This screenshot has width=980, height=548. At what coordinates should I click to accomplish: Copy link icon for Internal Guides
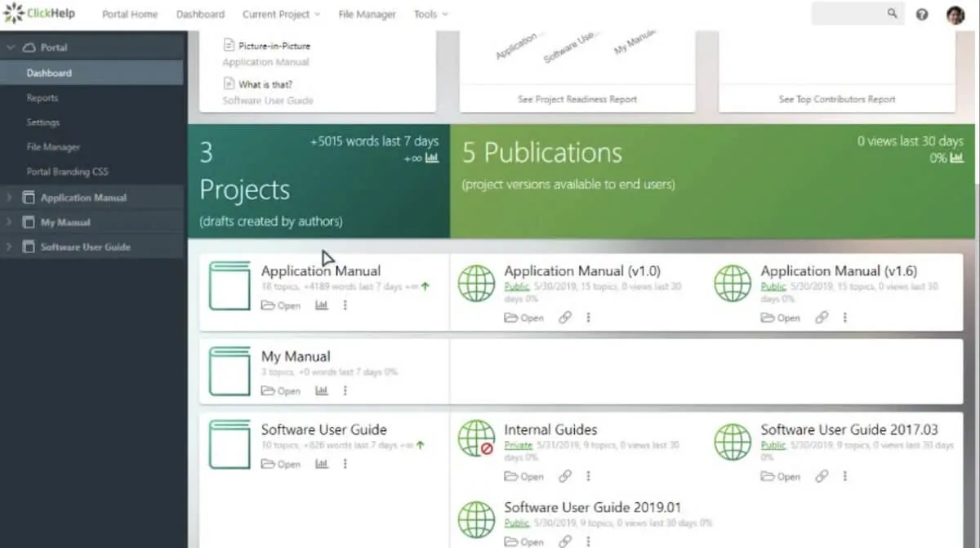565,475
